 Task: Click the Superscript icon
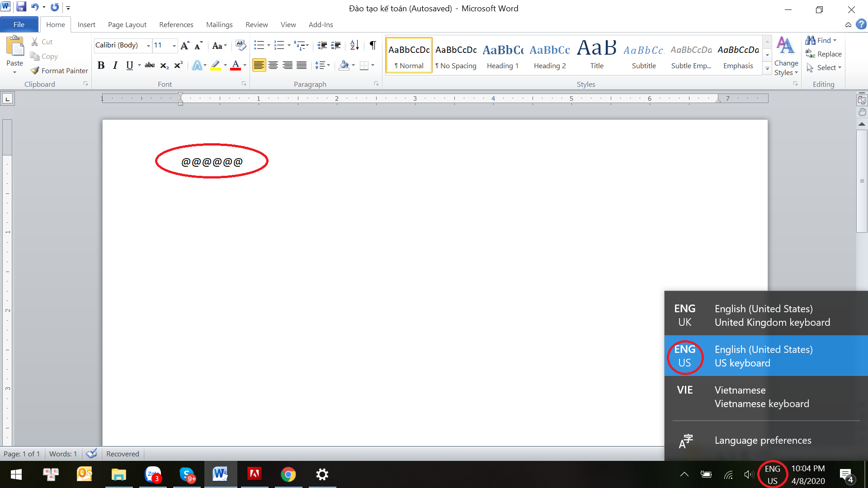tap(179, 66)
